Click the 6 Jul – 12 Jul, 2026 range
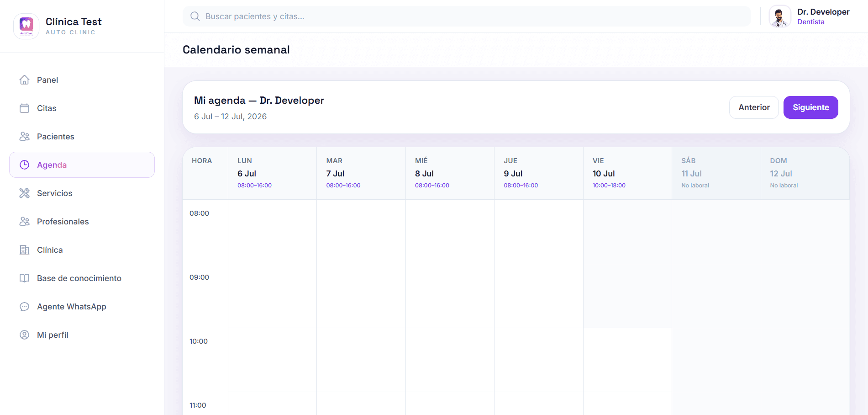Screen dimensions: 868x415 [231, 117]
